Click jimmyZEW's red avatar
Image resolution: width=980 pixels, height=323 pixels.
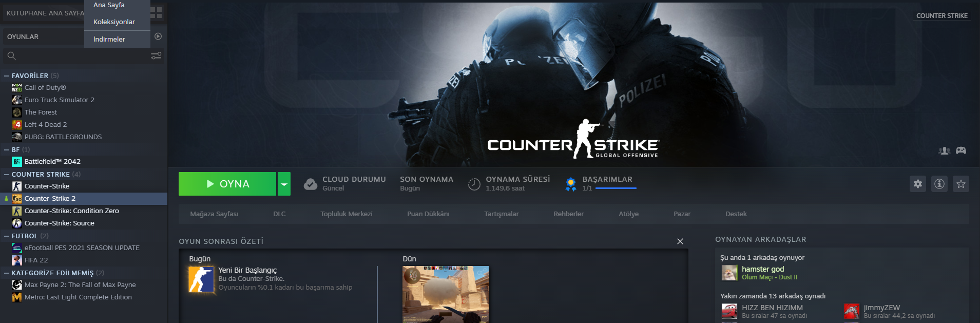[852, 311]
